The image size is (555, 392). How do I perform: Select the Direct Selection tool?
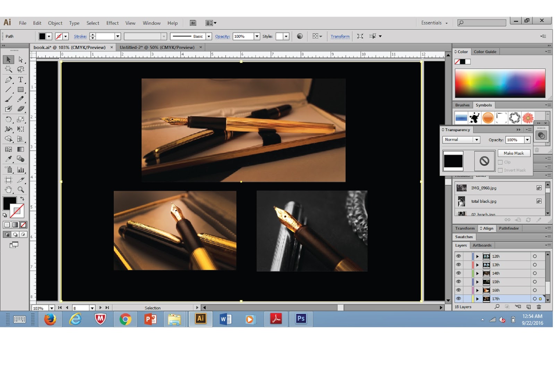(21, 60)
